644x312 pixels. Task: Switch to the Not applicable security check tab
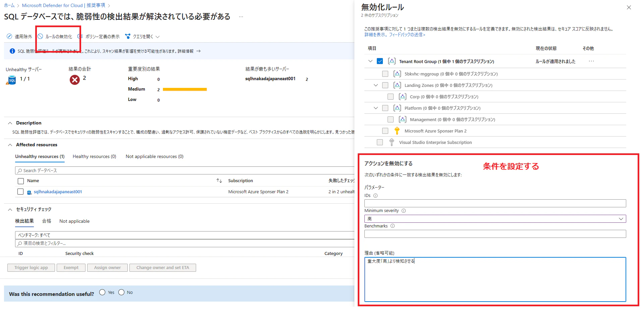tap(74, 221)
